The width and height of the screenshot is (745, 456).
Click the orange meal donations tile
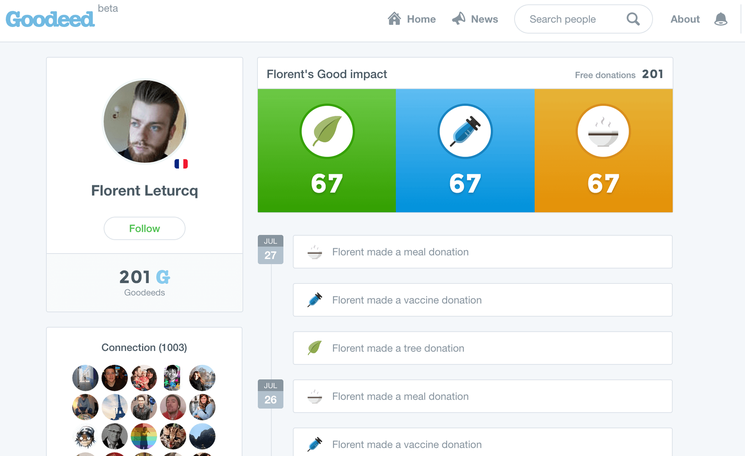pyautogui.click(x=603, y=151)
